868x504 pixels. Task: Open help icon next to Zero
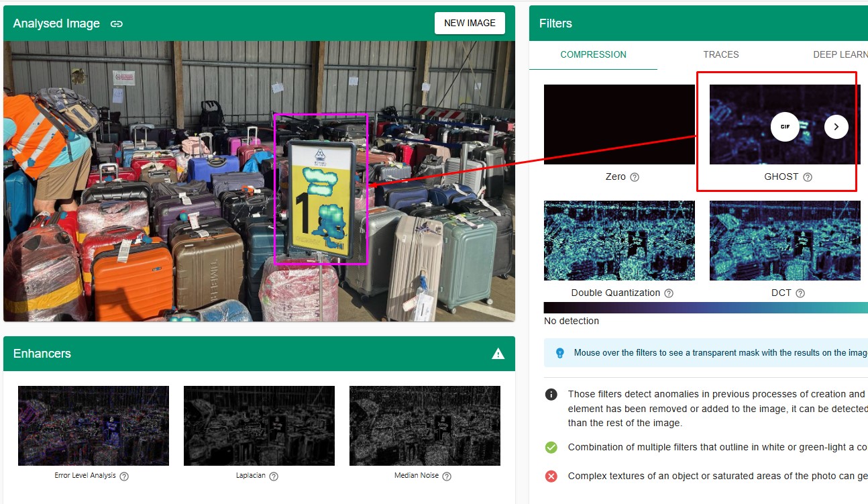(635, 177)
